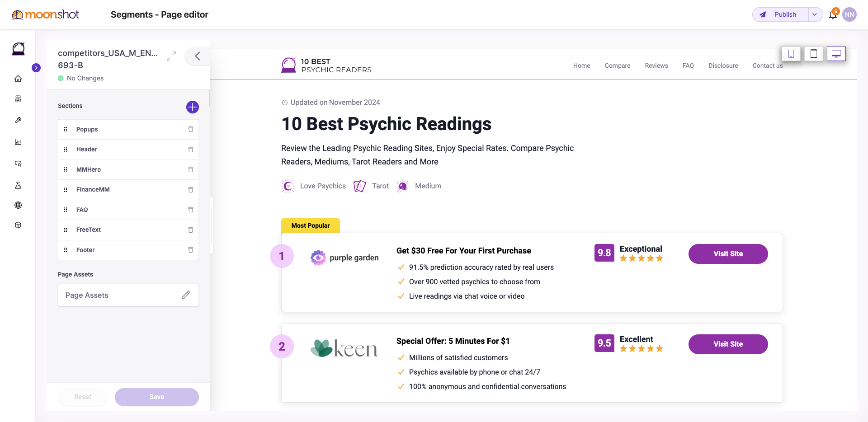Open the Home icon in left sidebar
This screenshot has width=868, height=422.
(x=18, y=79)
